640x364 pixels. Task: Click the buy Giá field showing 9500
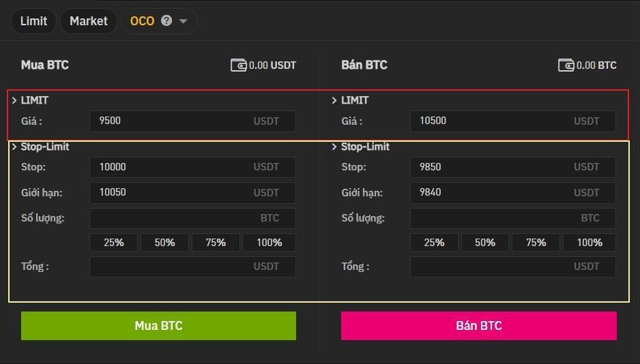(192, 121)
